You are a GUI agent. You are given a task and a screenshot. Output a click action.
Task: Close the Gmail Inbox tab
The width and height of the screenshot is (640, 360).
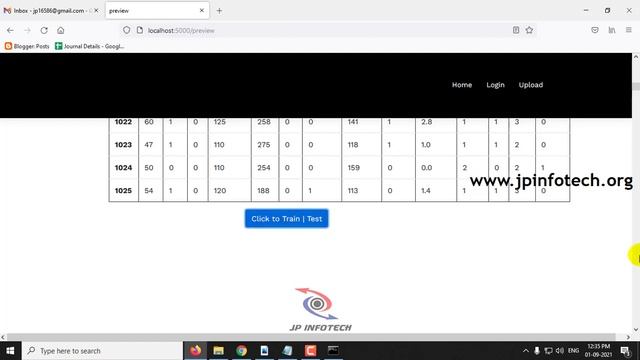(96, 11)
